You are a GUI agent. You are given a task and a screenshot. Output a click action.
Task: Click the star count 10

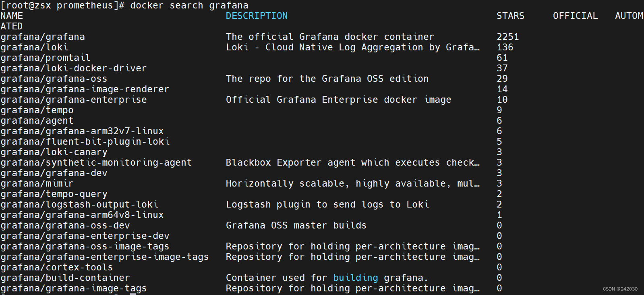(x=502, y=100)
